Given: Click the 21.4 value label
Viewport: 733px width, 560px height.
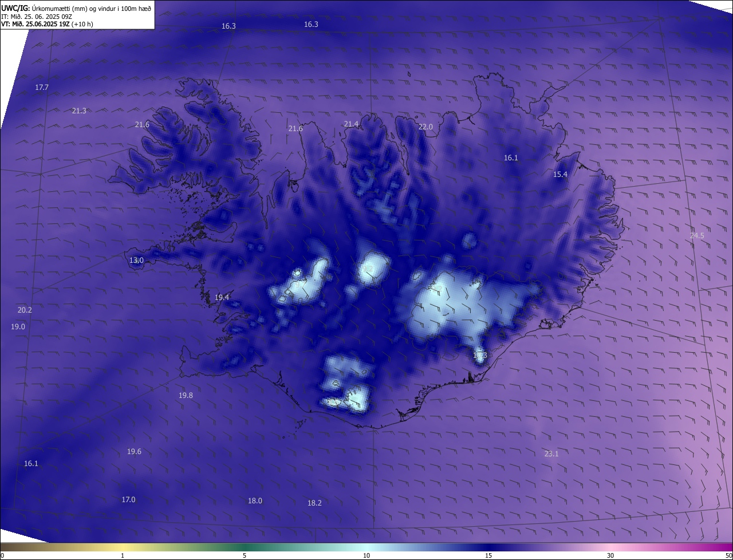Looking at the screenshot, I should (x=351, y=124).
